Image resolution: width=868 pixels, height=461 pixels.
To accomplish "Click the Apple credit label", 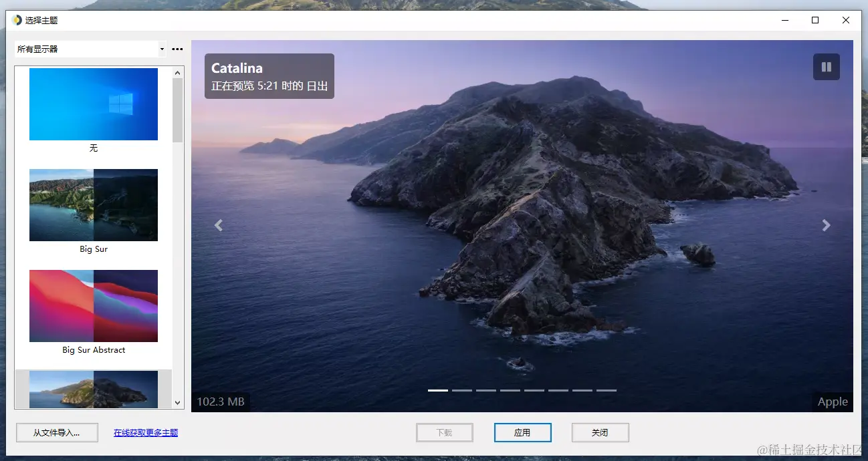I will [833, 402].
